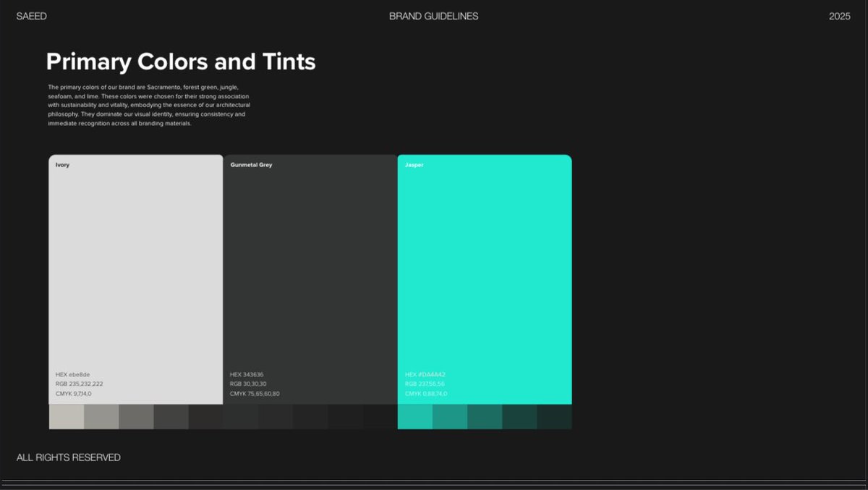Click the 'HEX #DA4A42' value
868x490 pixels.
point(425,374)
